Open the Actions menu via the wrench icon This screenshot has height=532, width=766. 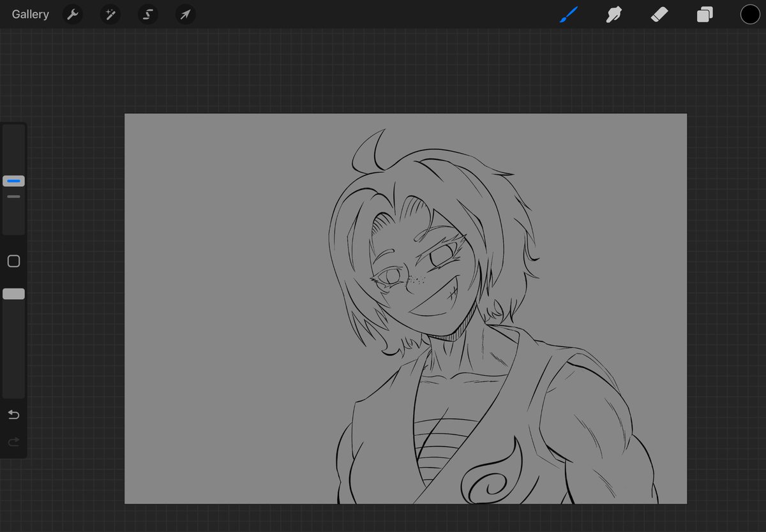coord(72,14)
